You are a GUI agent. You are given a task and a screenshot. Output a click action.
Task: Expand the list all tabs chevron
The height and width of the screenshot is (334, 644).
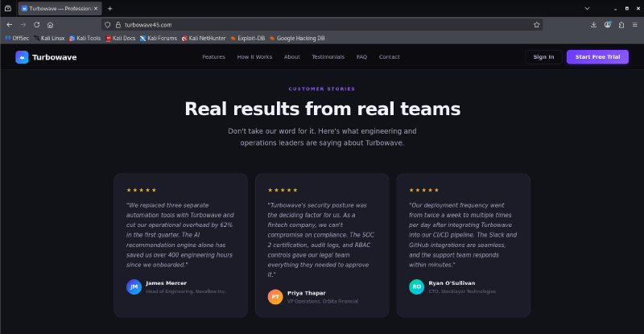click(587, 8)
